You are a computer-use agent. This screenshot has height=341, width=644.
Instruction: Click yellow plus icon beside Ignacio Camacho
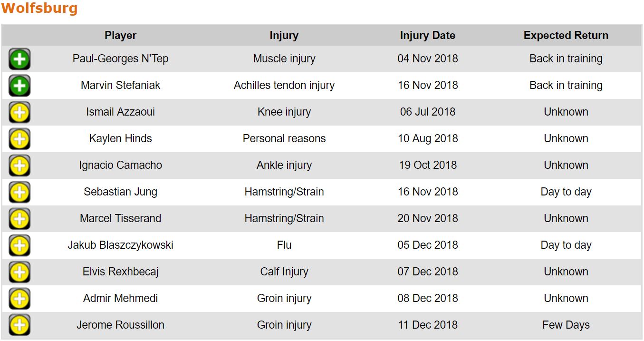coord(19,166)
